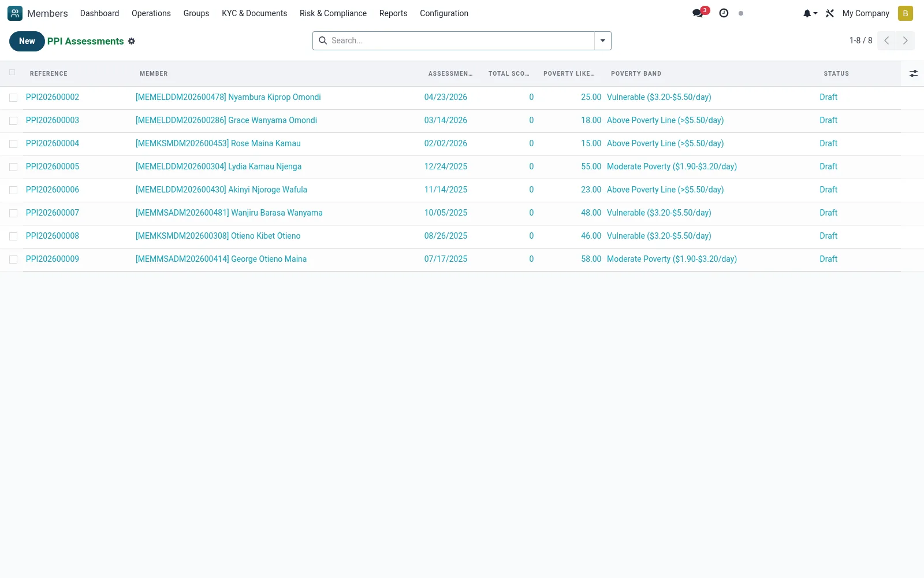Go to next page of records

pos(906,40)
